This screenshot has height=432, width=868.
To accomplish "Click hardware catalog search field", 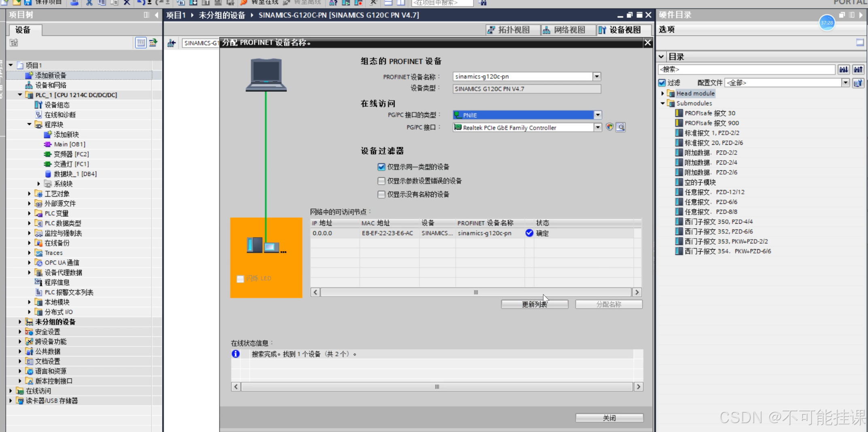I will point(747,70).
